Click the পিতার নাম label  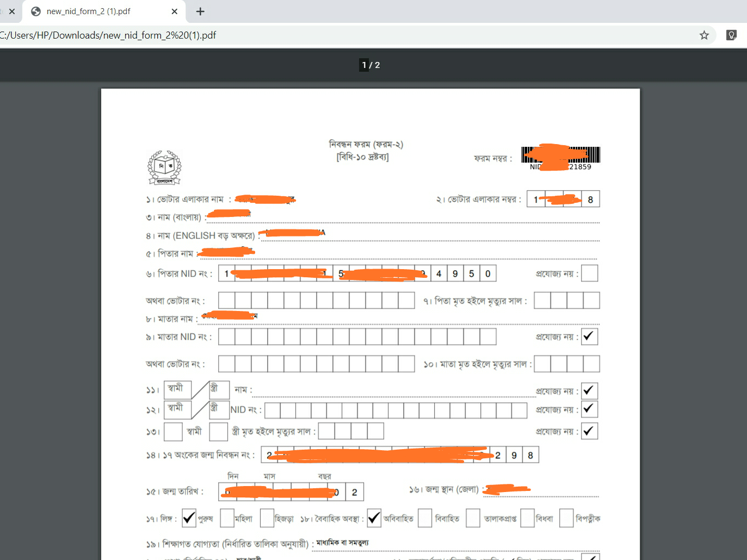click(175, 254)
